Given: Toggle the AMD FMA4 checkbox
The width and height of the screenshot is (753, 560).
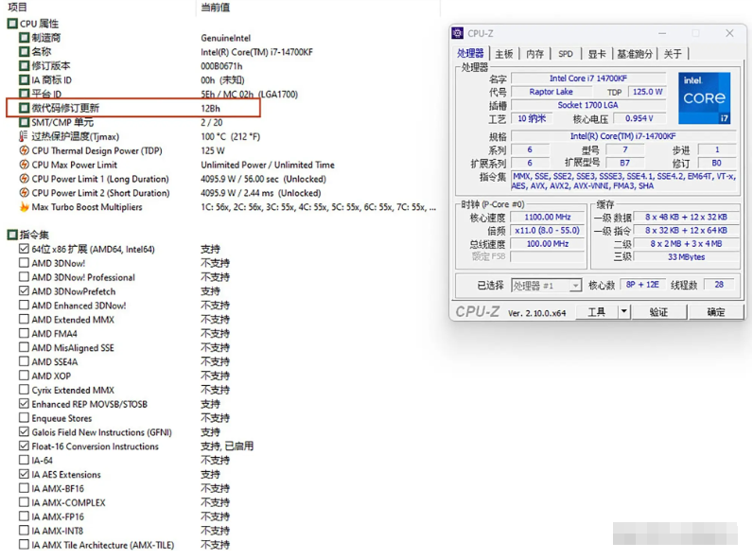Looking at the screenshot, I should (x=24, y=333).
